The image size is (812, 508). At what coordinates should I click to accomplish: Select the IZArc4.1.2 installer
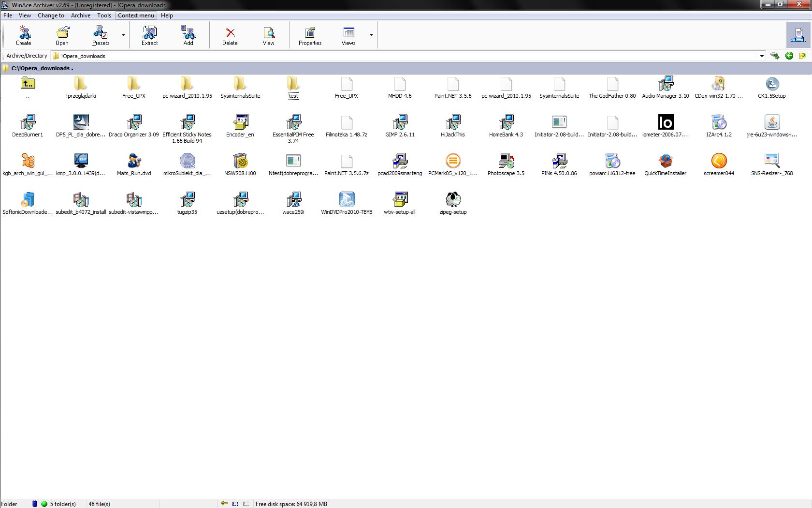(x=719, y=126)
